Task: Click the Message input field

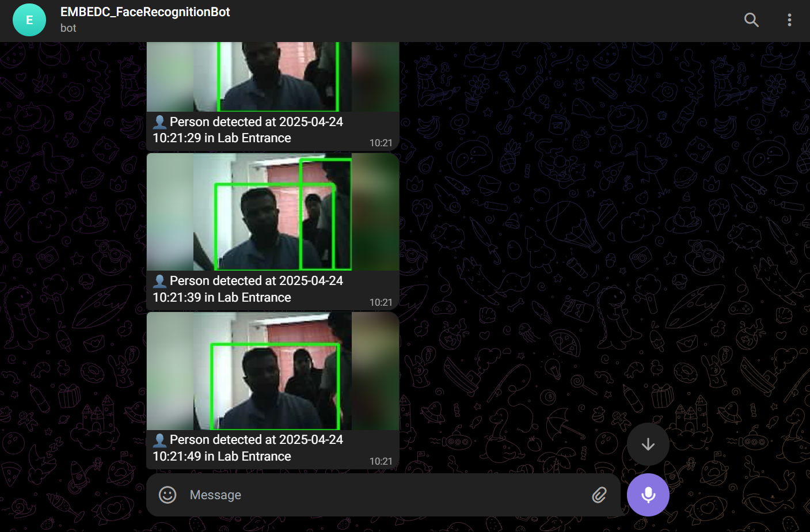Action: [345, 495]
